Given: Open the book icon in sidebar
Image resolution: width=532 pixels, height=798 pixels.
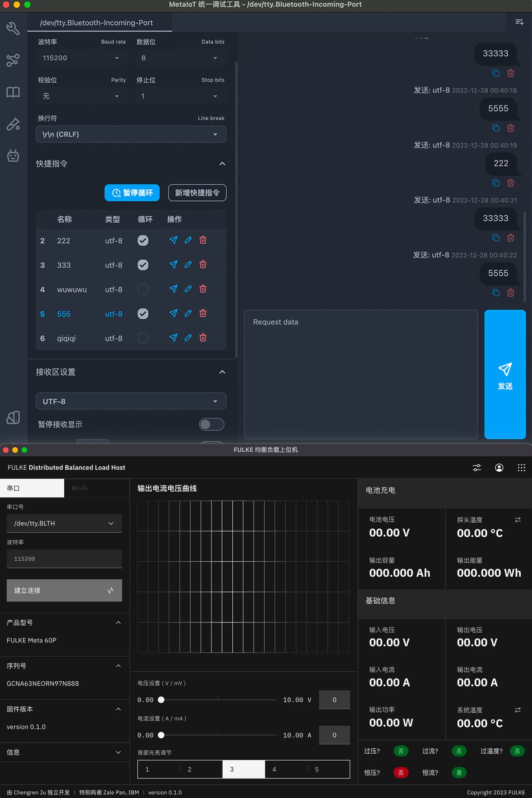Looking at the screenshot, I should [x=13, y=92].
